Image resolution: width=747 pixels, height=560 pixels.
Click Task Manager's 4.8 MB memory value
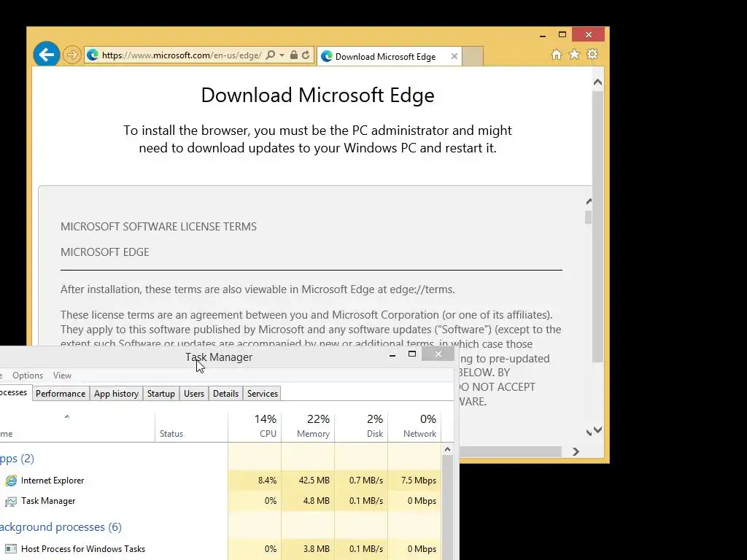coord(317,501)
